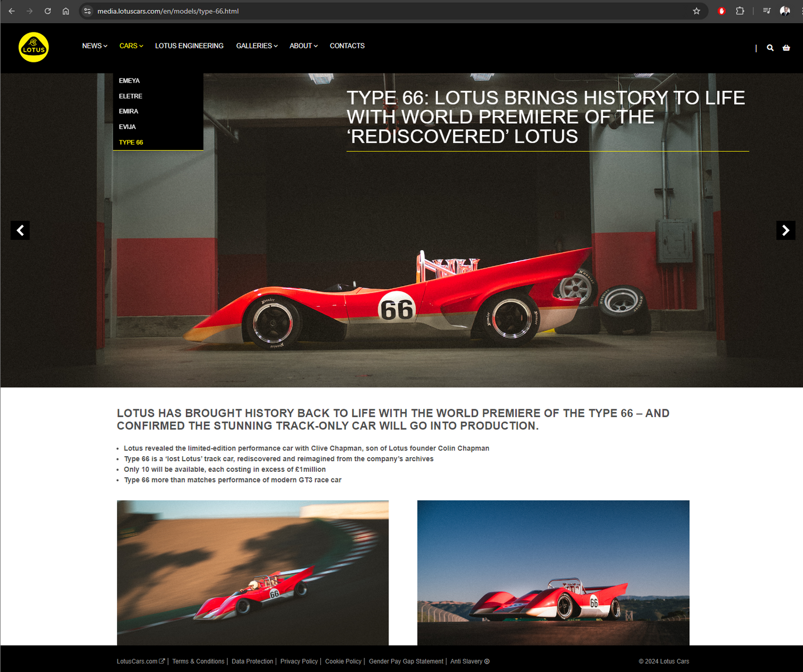
Task: Open the Data Protection footer link
Action: 252,661
